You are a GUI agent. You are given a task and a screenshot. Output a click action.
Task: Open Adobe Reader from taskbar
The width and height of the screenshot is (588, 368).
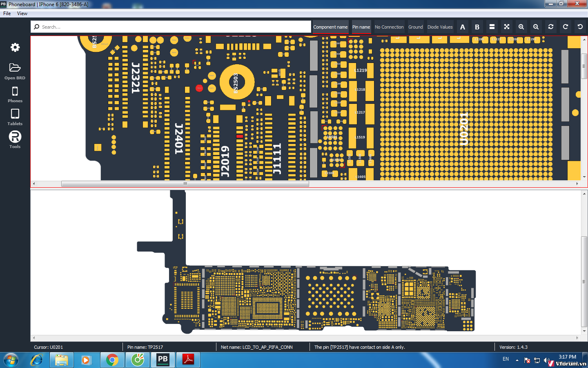188,360
